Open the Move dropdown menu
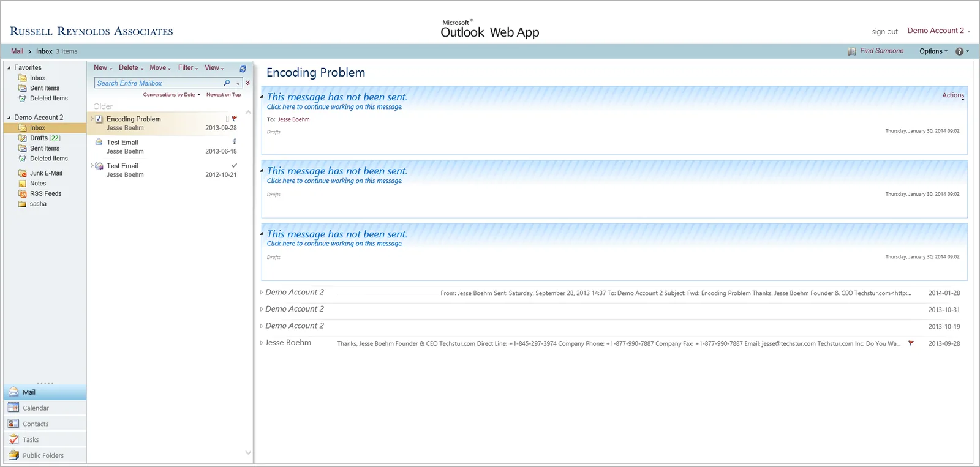Viewport: 980px width, 467px height. coord(160,68)
